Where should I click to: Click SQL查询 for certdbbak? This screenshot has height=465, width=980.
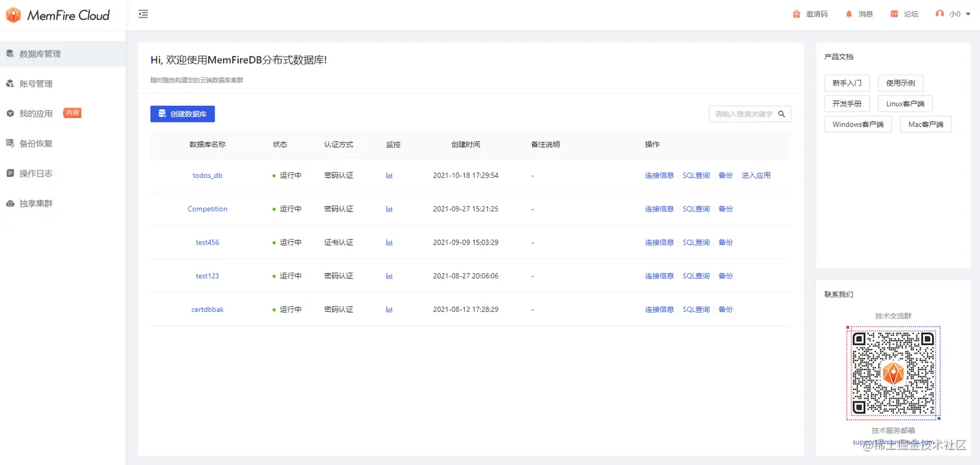pos(696,309)
